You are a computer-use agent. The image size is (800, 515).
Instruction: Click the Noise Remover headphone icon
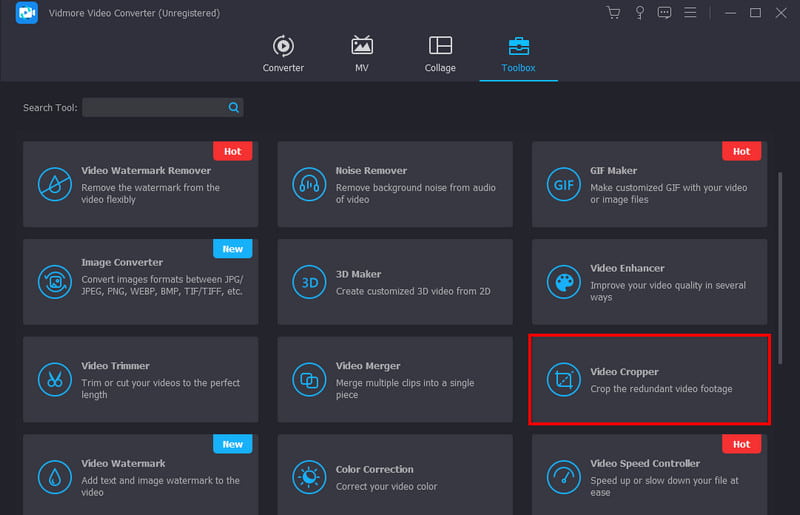[x=308, y=184]
